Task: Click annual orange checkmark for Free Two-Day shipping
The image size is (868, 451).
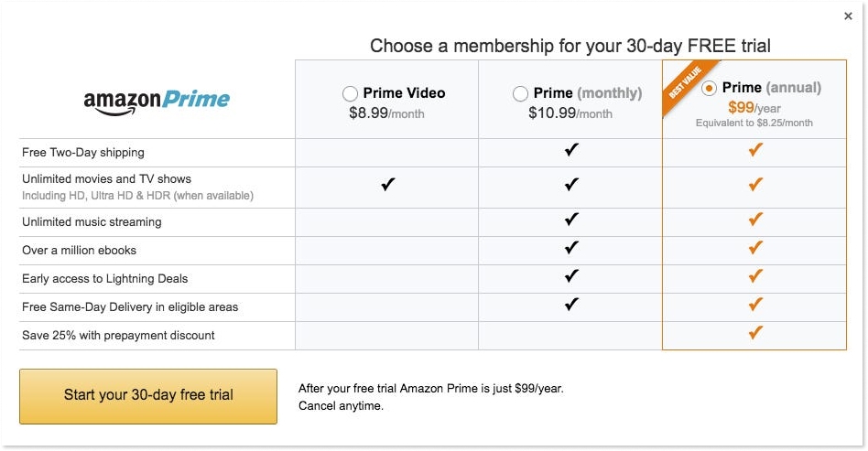Action: point(755,150)
